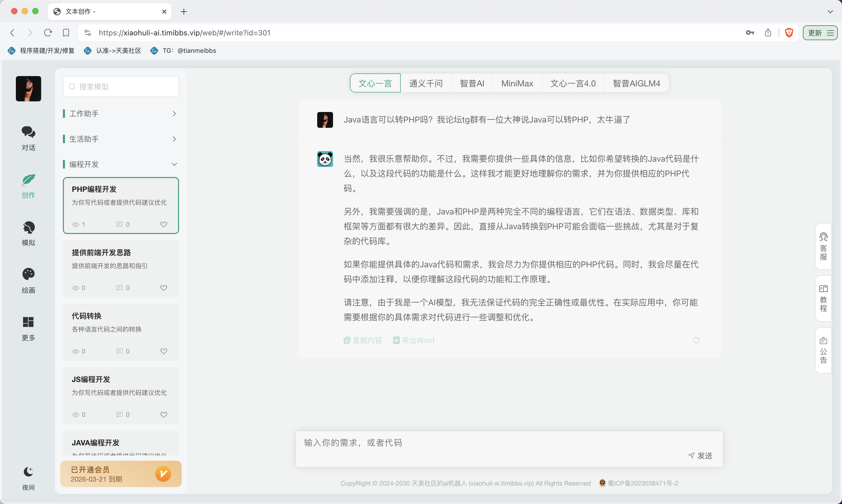
Task: Switch to the 文心一言4.0 model tab
Action: click(573, 83)
